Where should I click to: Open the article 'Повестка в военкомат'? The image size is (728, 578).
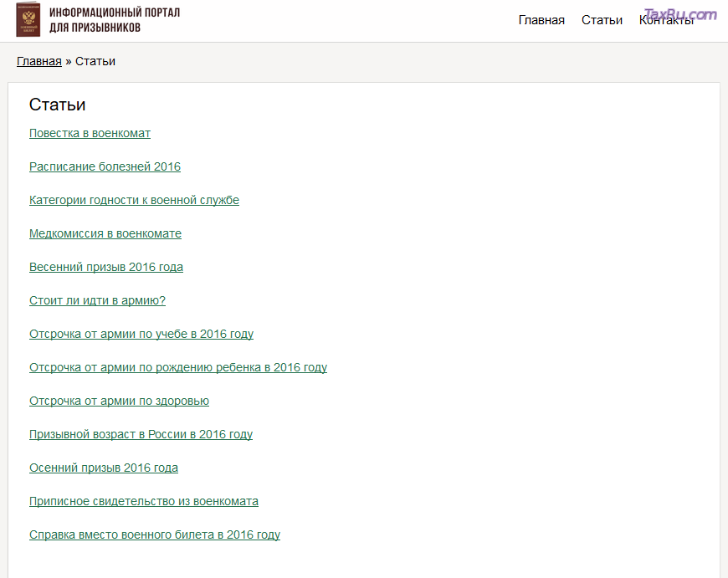coord(90,133)
